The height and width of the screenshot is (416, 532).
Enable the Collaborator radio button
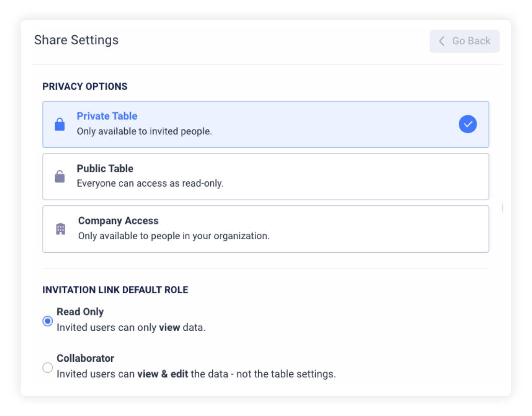click(47, 367)
